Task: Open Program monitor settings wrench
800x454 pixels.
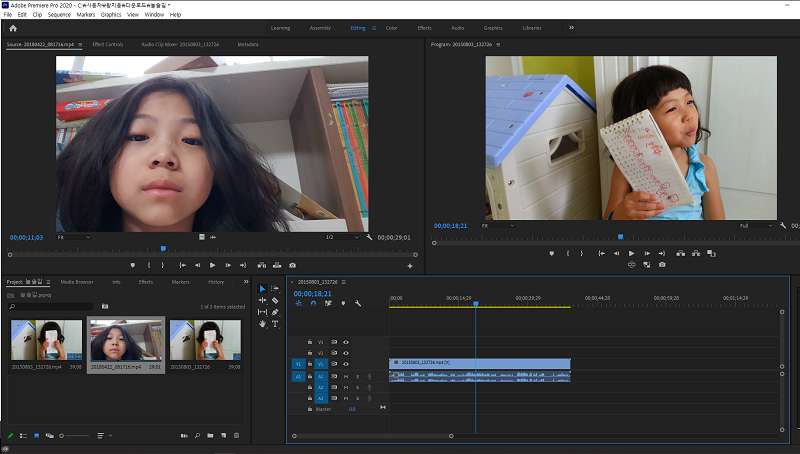Action: 783,225
